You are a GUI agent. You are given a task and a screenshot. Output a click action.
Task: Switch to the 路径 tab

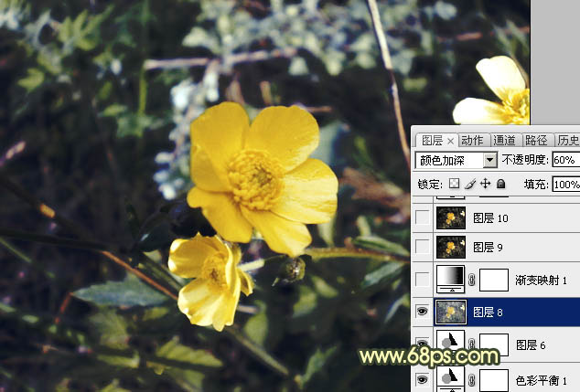[x=536, y=140]
